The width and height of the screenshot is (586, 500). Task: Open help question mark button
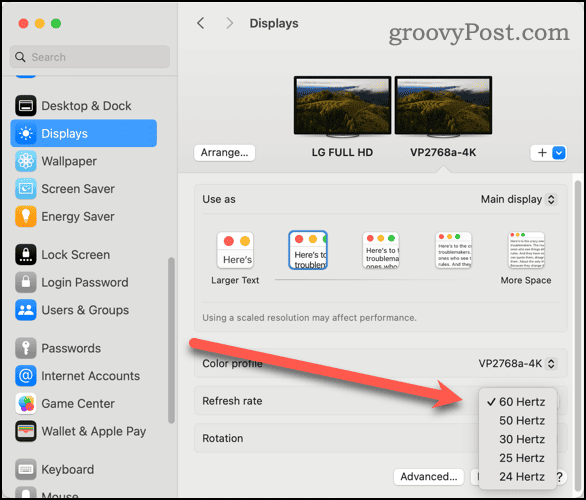(559, 477)
